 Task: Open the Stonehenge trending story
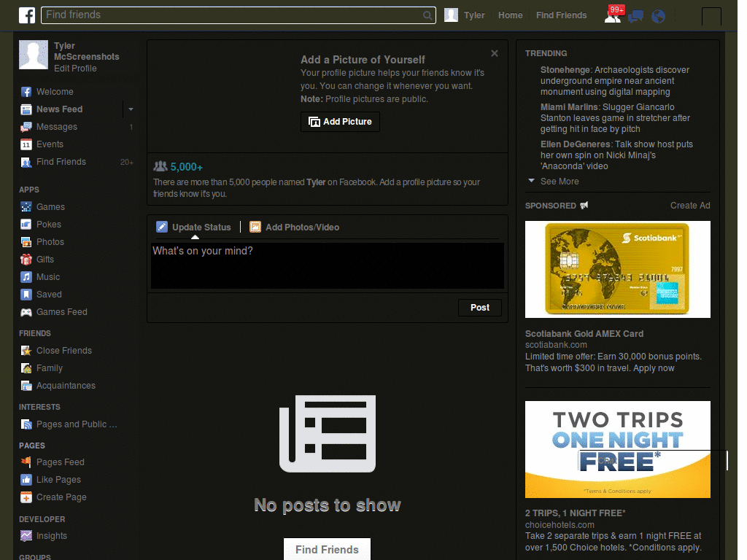coord(614,81)
